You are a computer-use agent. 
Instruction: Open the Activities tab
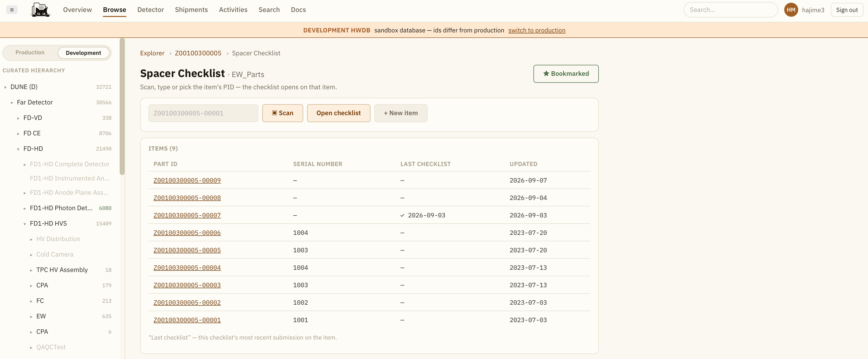(x=233, y=10)
